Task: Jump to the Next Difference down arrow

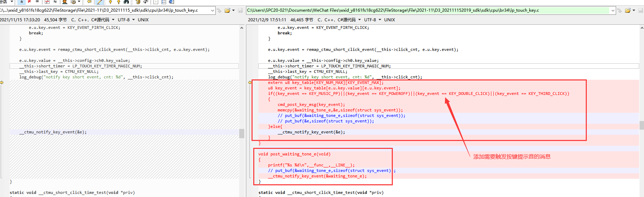Action: point(110,2)
